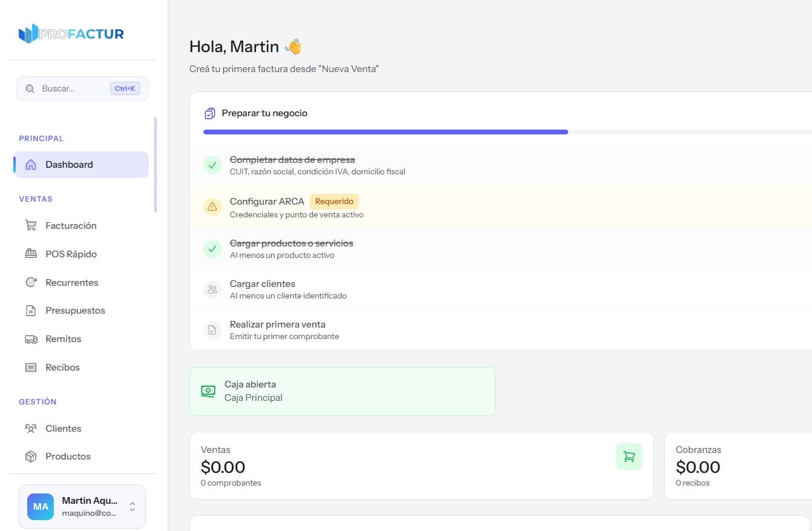The height and width of the screenshot is (531, 812).
Task: Open the Remitos section
Action: tap(63, 338)
